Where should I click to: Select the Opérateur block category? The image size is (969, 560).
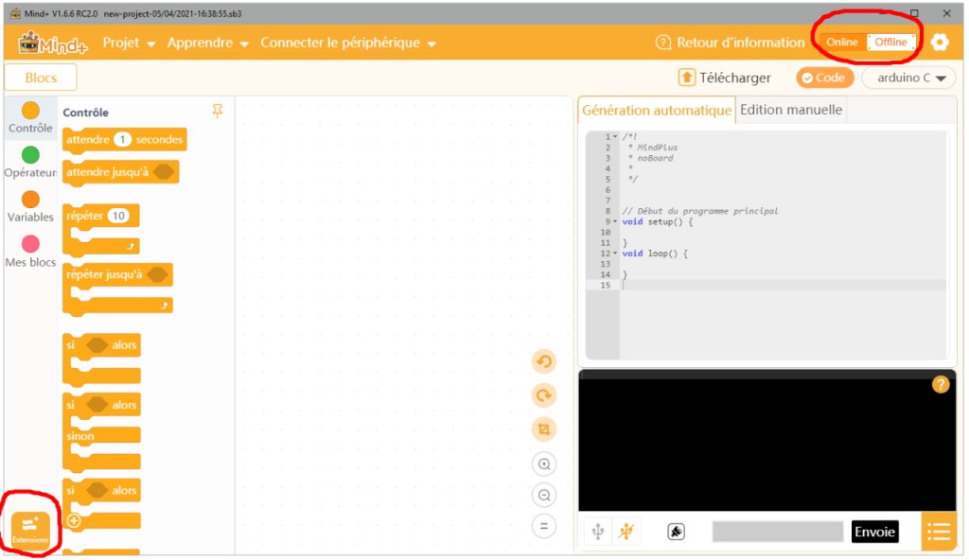[30, 162]
